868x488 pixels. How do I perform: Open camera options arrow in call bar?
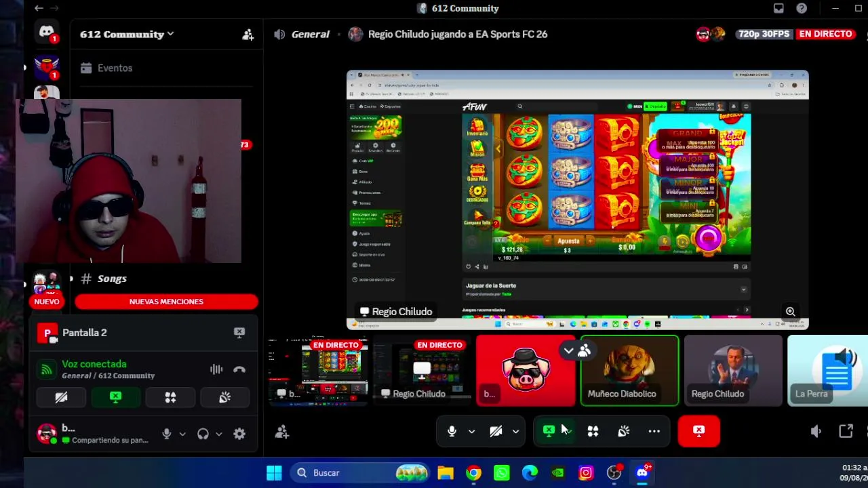pyautogui.click(x=515, y=431)
